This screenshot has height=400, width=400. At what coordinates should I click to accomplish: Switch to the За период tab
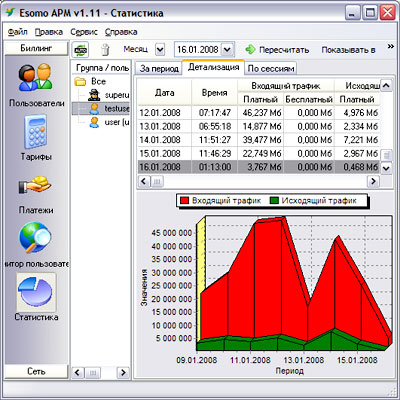point(159,69)
